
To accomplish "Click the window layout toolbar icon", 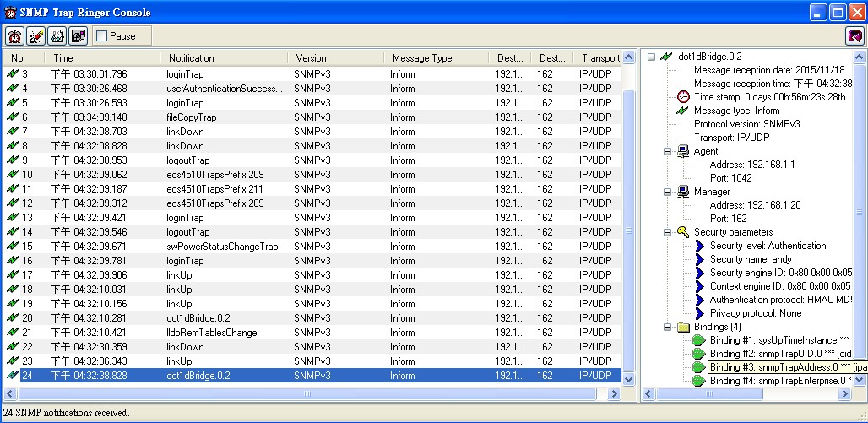I will pyautogui.click(x=78, y=36).
